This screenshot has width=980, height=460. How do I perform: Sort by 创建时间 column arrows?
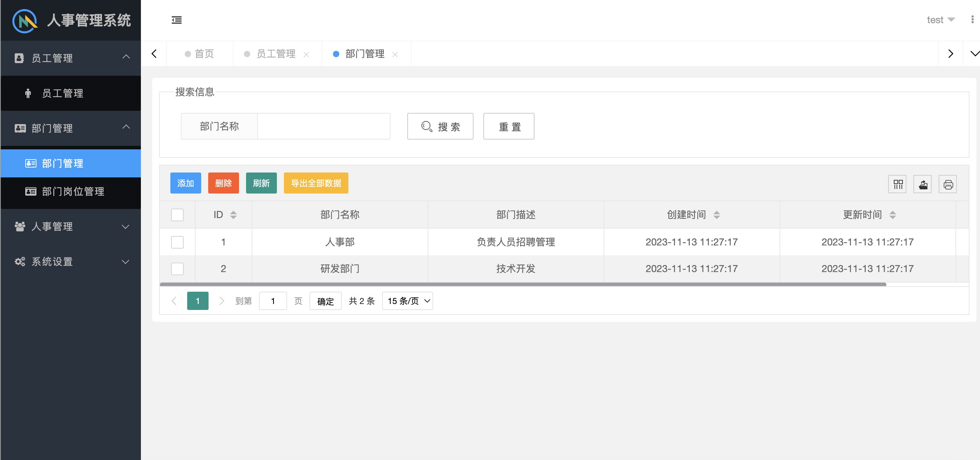[x=717, y=215]
